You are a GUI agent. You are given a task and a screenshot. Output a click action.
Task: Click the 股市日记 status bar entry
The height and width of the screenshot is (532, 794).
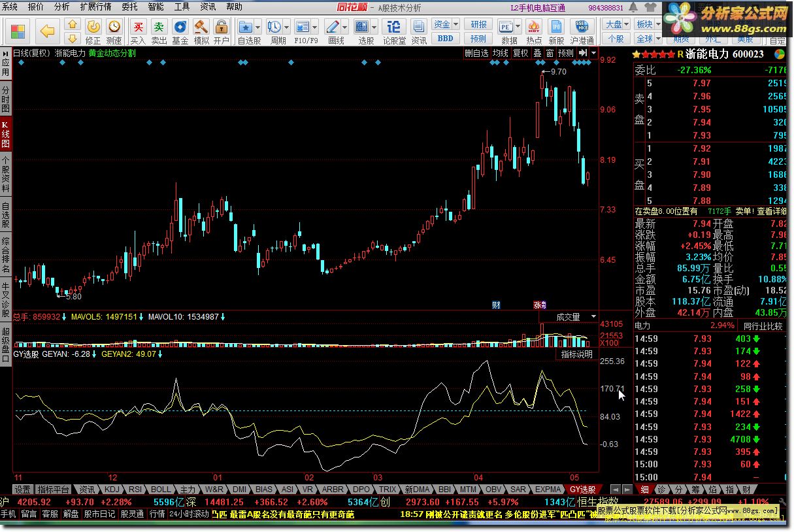click(x=100, y=514)
